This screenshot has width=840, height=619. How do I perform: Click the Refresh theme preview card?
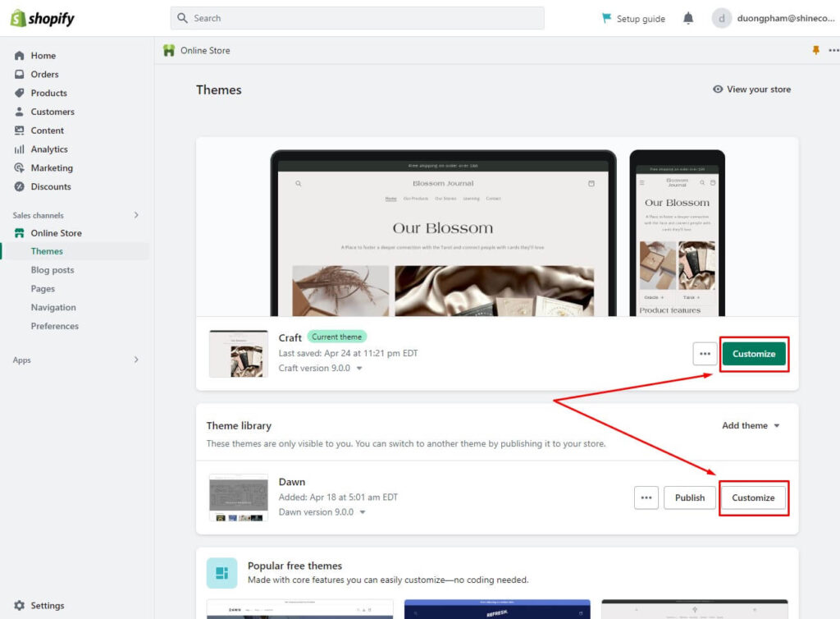pos(497,609)
